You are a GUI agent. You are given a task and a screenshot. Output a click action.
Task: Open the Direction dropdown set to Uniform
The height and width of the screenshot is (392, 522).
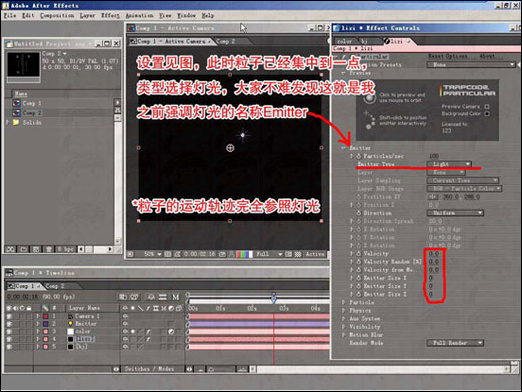click(455, 213)
